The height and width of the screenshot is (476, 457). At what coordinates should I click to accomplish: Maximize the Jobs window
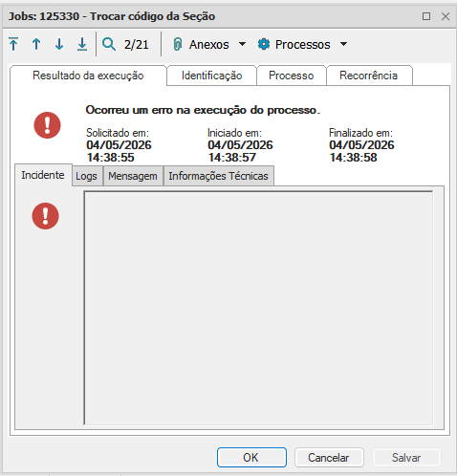point(426,16)
